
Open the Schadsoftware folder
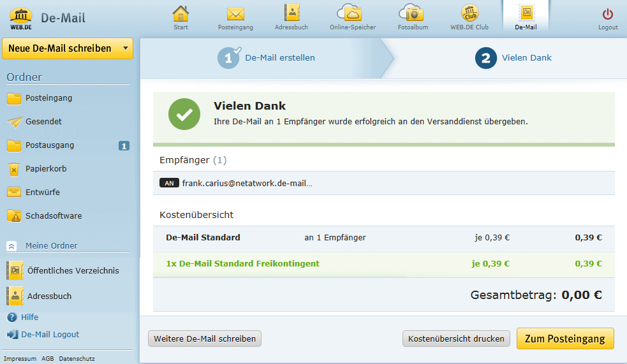[54, 216]
